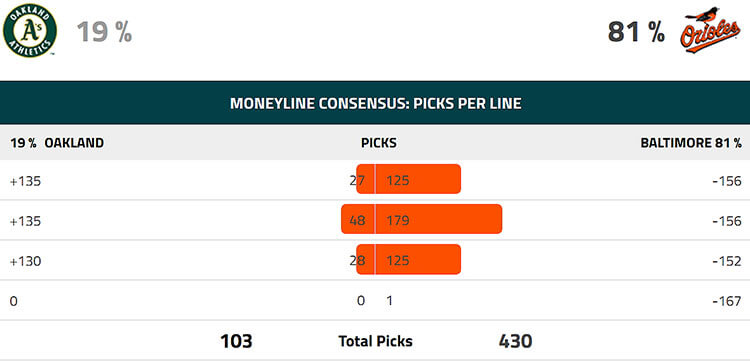
Task: Click the orange bar showing 179 picks
Action: coord(439,219)
